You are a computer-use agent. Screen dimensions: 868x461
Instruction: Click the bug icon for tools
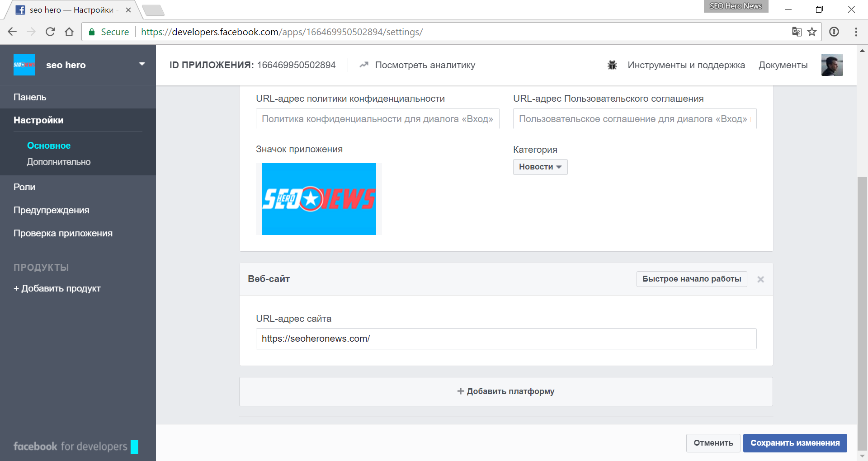612,65
